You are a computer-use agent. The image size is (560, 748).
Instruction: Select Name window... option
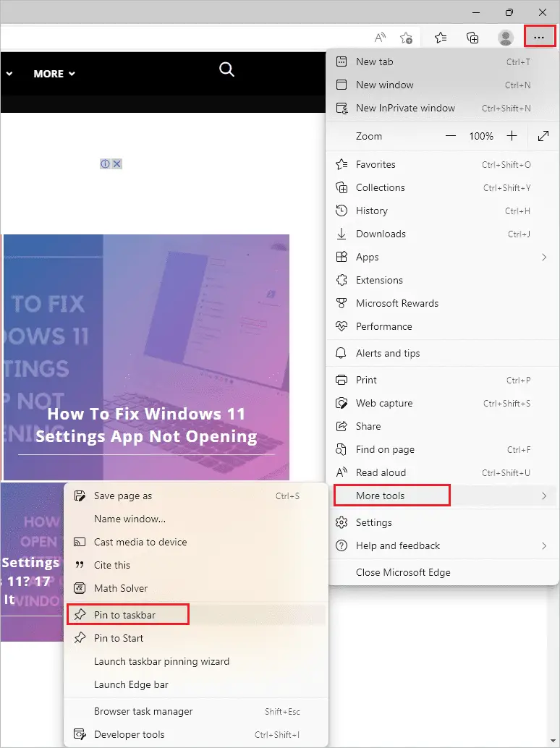tap(196, 519)
